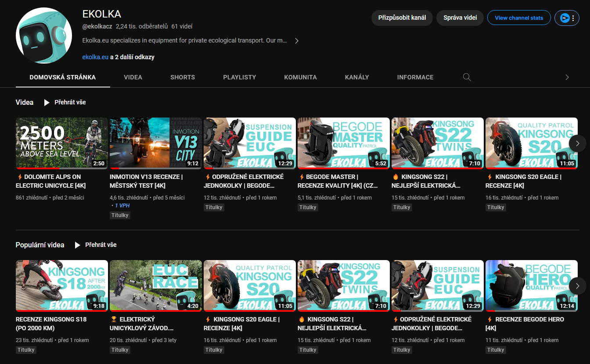Click the blue extension icon next to View channel stats
The image size is (590, 364).
tap(565, 18)
